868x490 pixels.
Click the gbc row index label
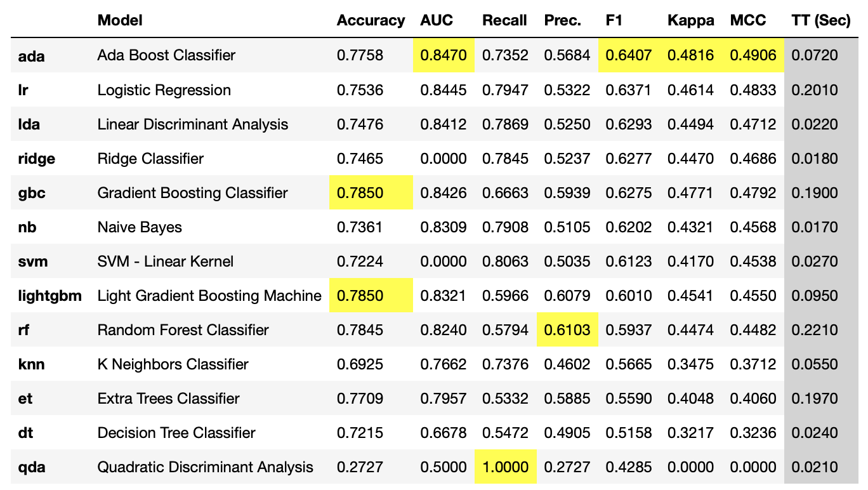tap(32, 193)
